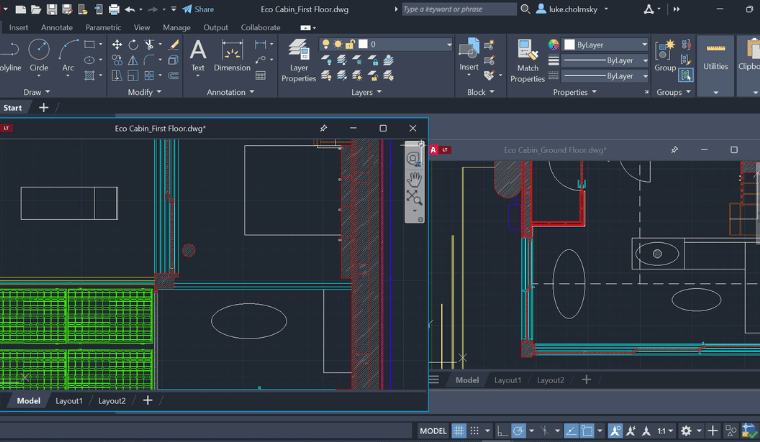Screen dimensions: 760x442
Task: Expand the Draw panel
Action: point(37,92)
